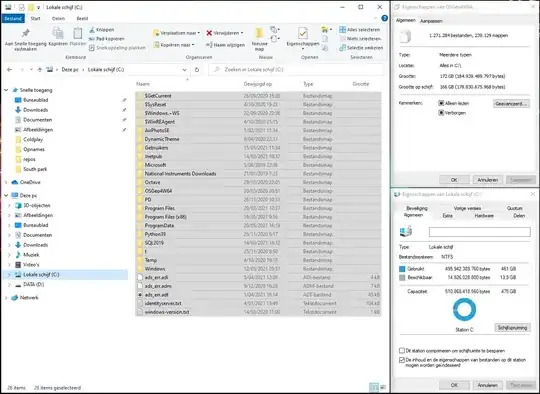This screenshot has width=540, height=394.
Task: Click Alles selecteren in ribbon
Action: point(360,30)
